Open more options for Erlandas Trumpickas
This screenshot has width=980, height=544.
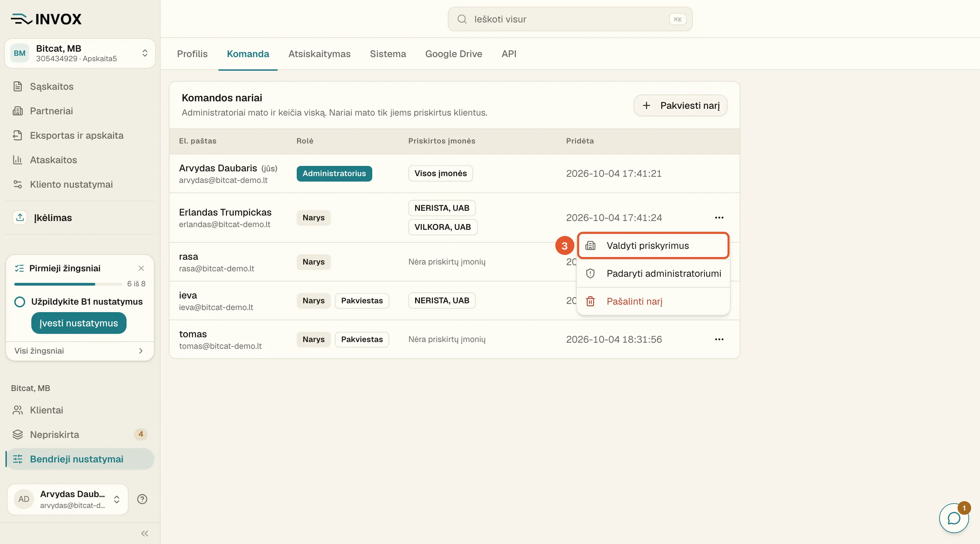(719, 218)
